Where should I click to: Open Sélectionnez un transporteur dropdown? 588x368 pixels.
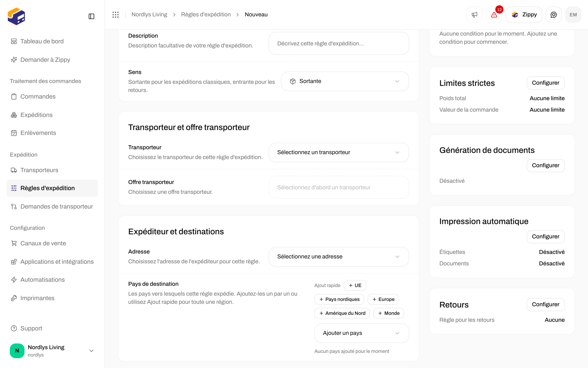(339, 152)
